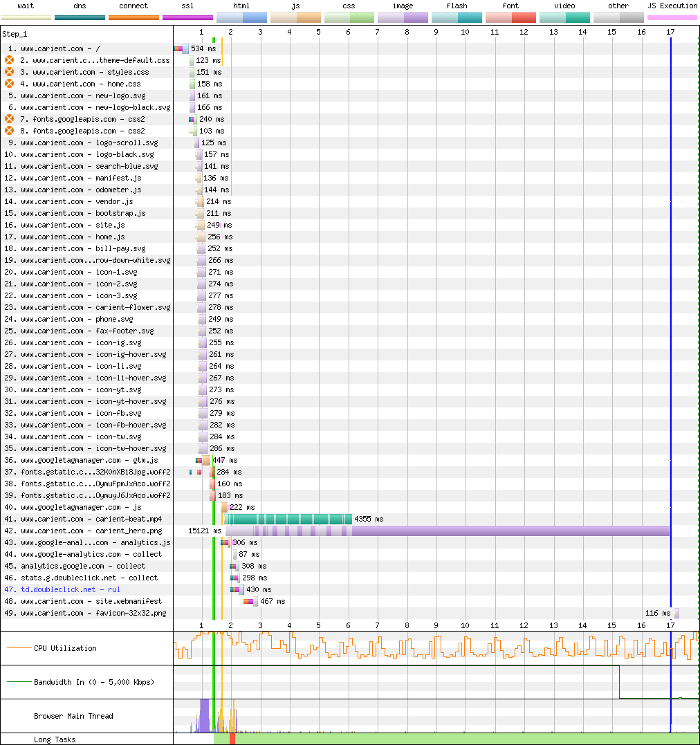Click the orange blocking icon next to styles.css
700x745 pixels.
click(9, 72)
